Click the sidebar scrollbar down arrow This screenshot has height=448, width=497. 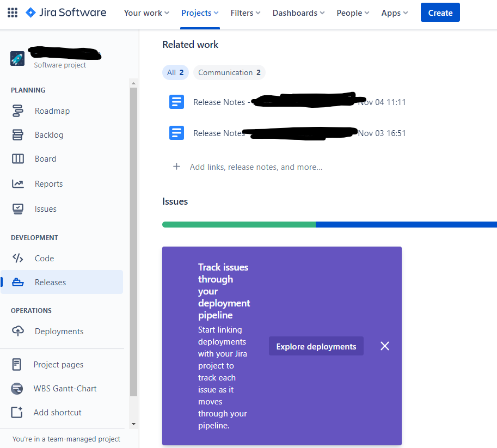pos(133,424)
